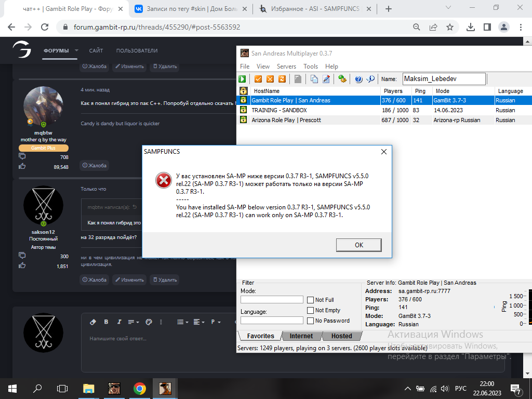Click the green Connect play icon
532x399 pixels.
coord(242,79)
